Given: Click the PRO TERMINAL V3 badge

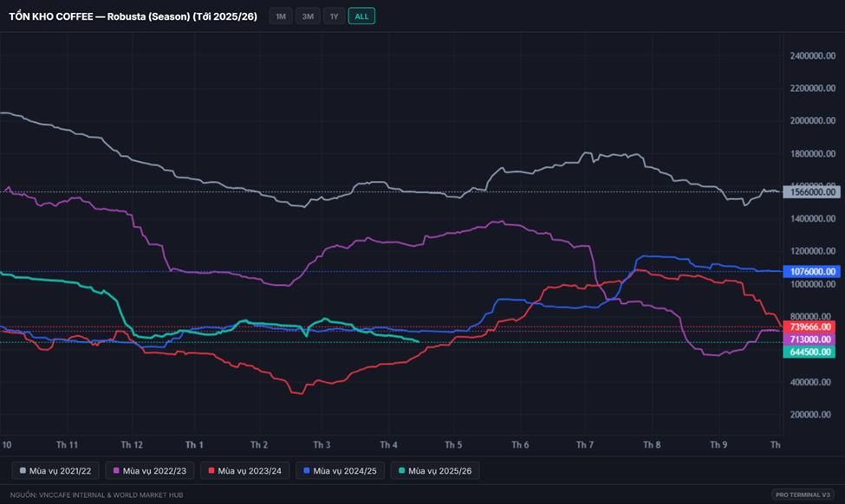Looking at the screenshot, I should point(804,494).
